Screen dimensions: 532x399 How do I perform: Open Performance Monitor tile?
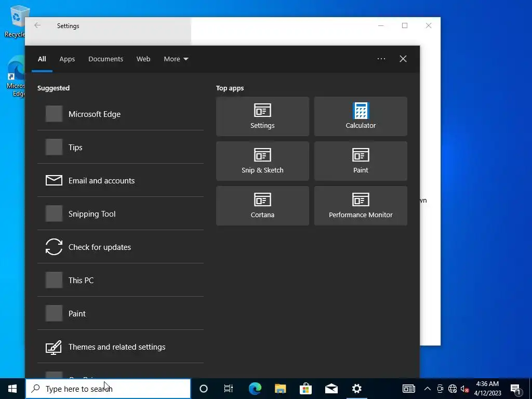click(361, 206)
